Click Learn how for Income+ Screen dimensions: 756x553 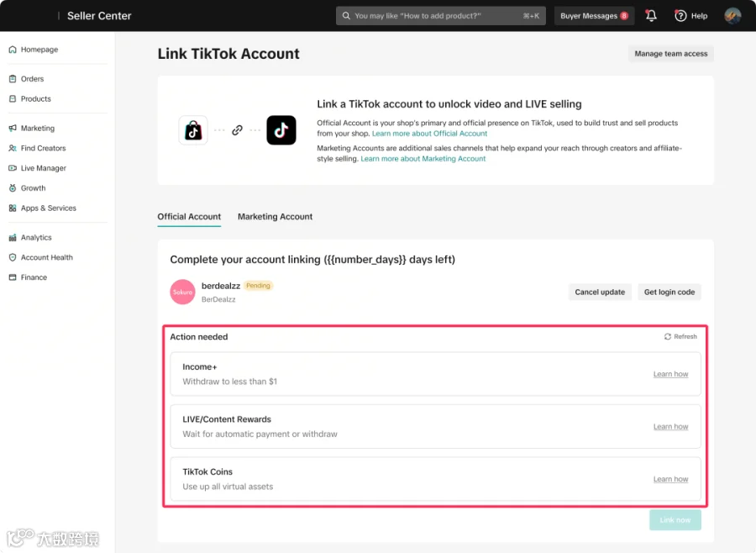(x=670, y=374)
